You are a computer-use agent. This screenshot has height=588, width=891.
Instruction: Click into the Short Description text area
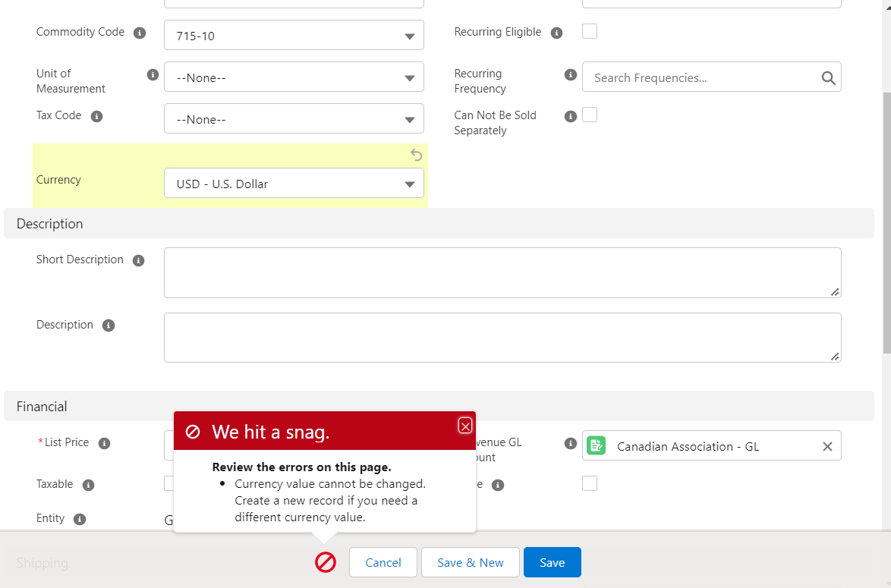pos(502,272)
